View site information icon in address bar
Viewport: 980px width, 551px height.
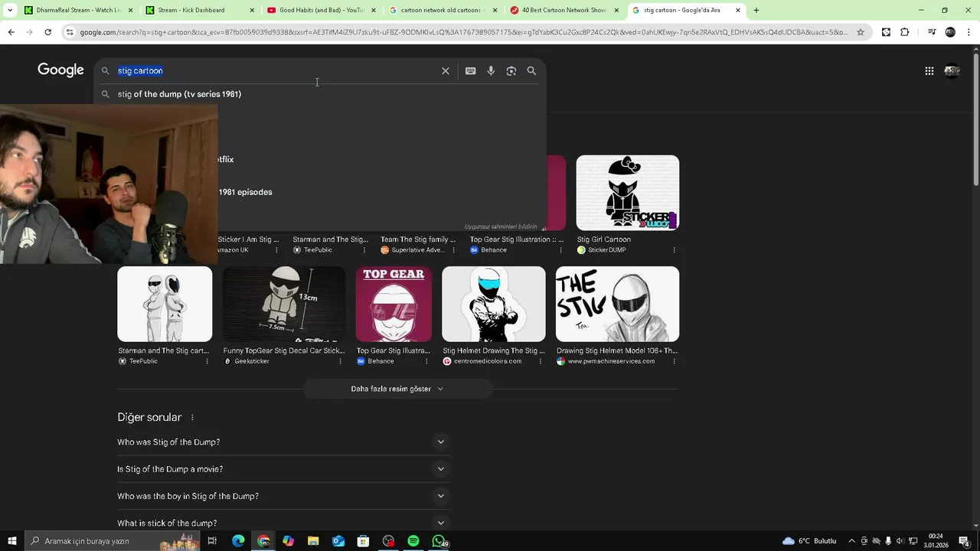pyautogui.click(x=70, y=32)
